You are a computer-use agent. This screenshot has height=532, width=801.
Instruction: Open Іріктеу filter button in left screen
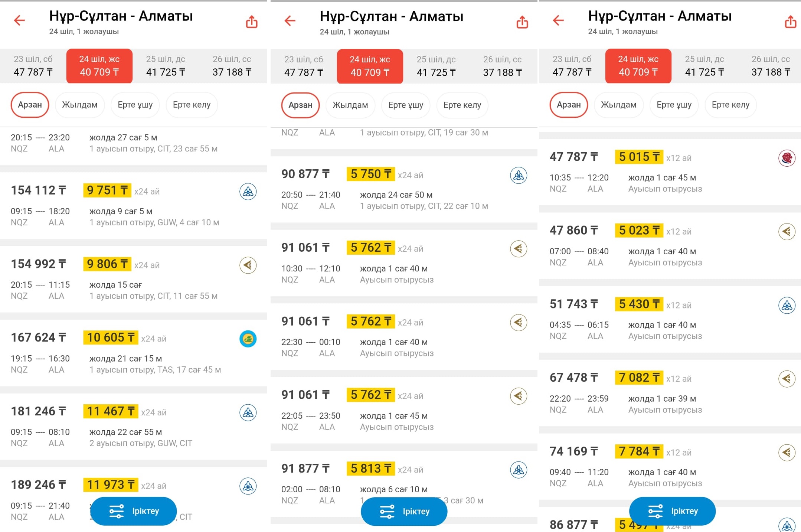[x=134, y=511]
